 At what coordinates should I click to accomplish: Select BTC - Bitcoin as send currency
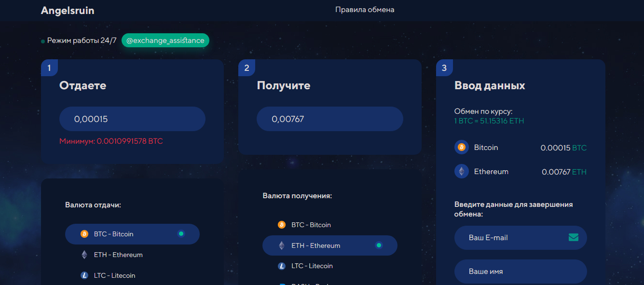132,234
